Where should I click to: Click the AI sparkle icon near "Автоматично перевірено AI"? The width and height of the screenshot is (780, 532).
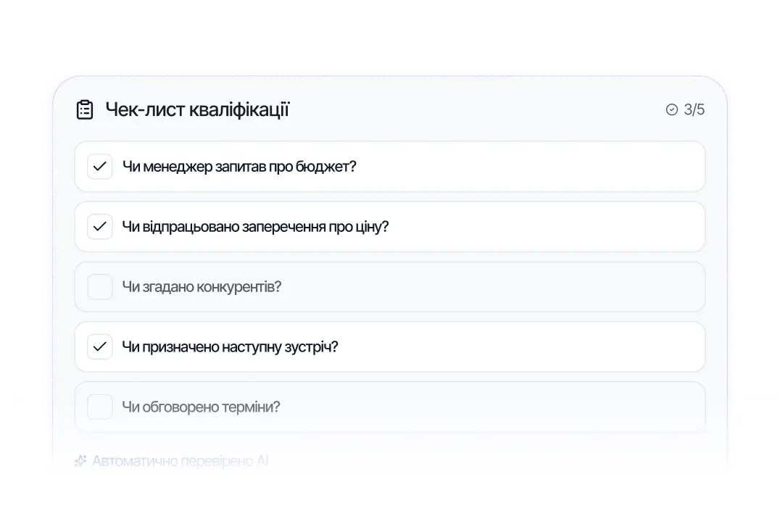[81, 460]
